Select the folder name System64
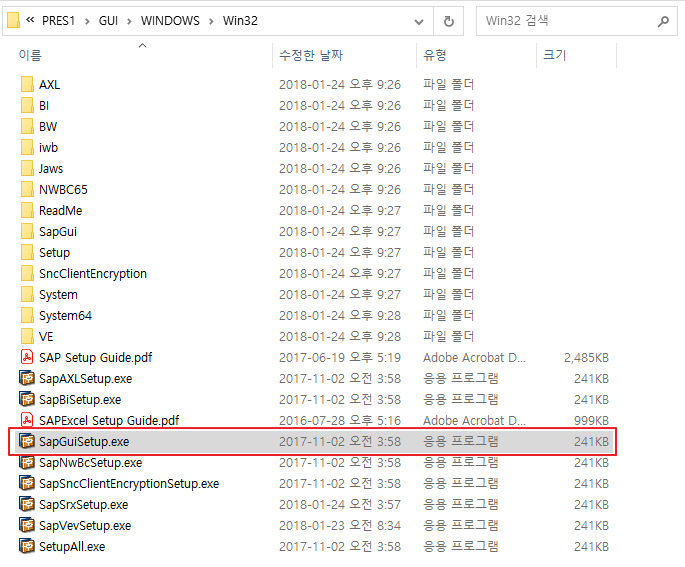 click(66, 315)
